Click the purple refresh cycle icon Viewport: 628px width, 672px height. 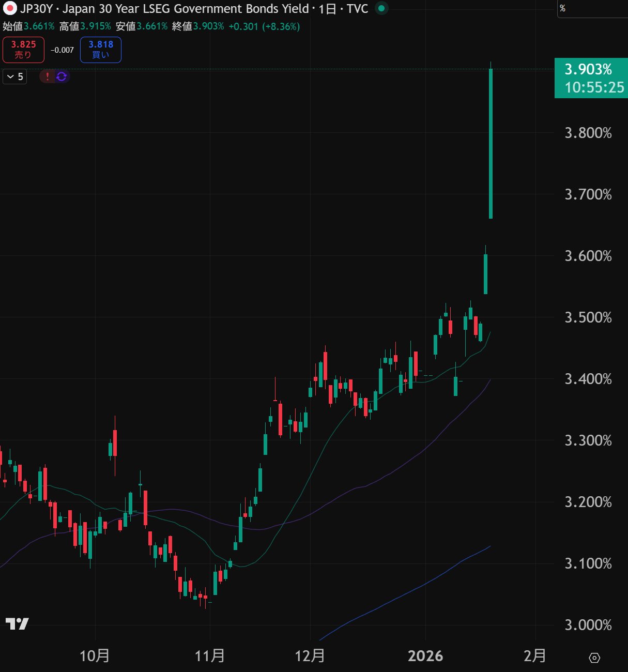62,77
